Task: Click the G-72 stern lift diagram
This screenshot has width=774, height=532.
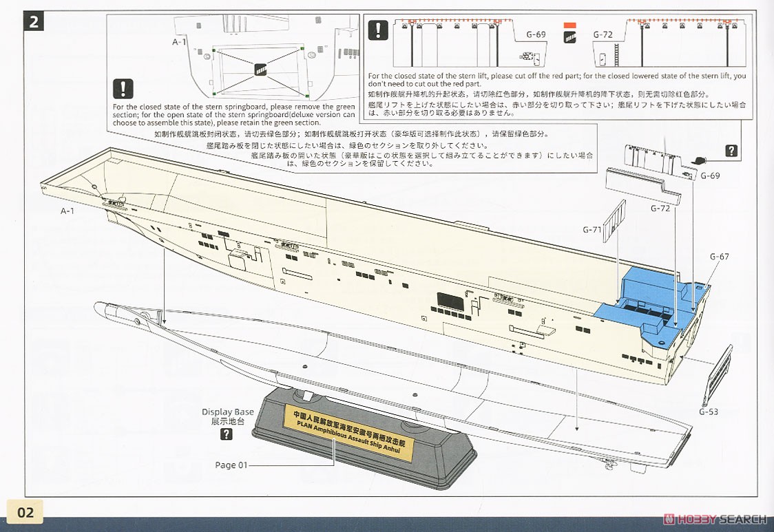Action: 669,43
